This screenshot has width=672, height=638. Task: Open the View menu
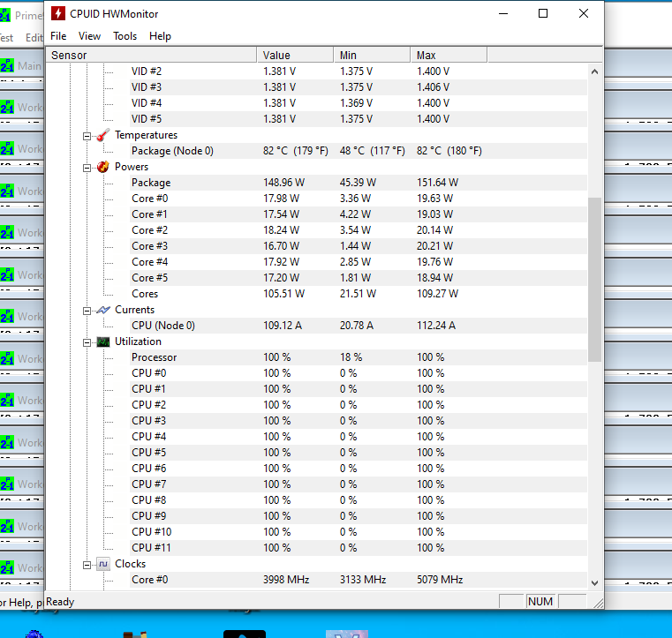[x=89, y=36]
